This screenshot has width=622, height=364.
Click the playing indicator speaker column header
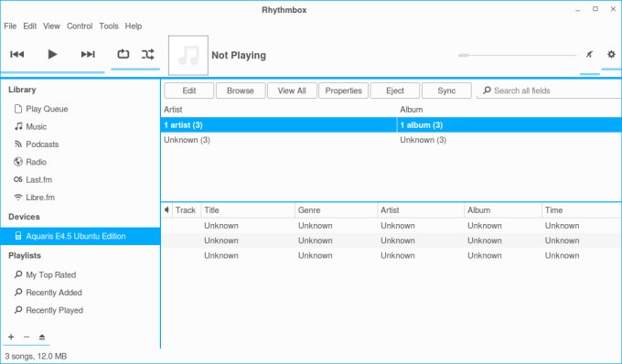pos(167,209)
